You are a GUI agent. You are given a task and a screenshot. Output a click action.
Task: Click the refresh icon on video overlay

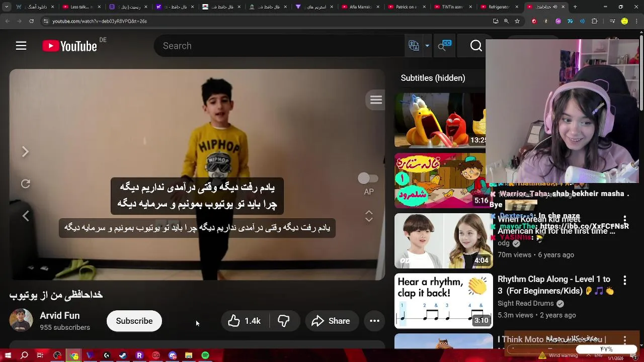(25, 184)
